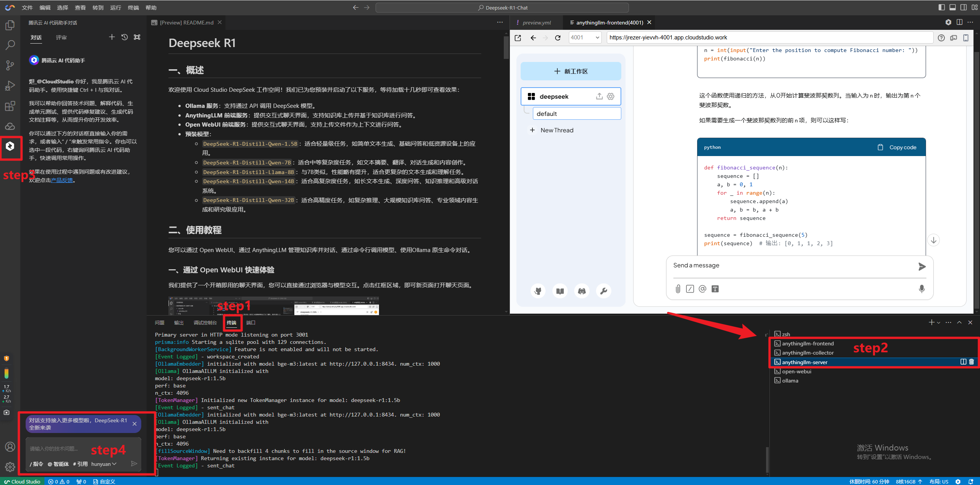The height and width of the screenshot is (485, 980).
Task: Open the Tencent AI code assistant icon
Action: (10, 146)
